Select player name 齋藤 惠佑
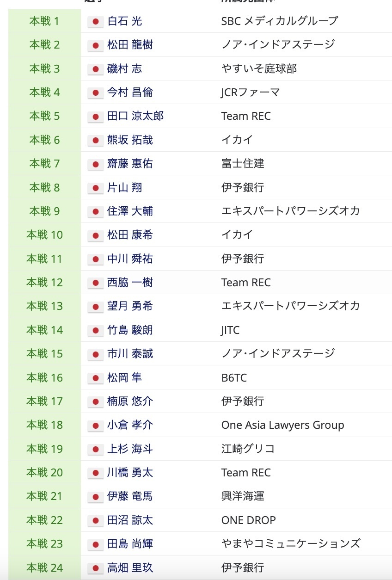 130,164
